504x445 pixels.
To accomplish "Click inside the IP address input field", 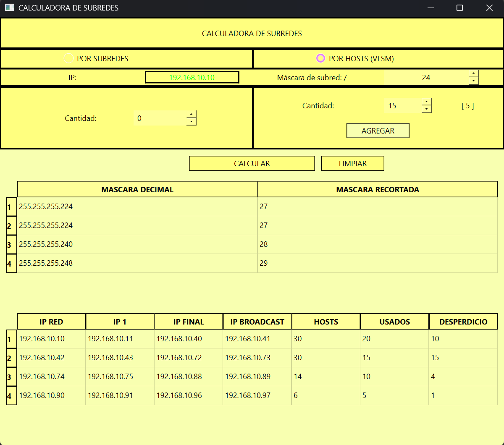I will click(x=192, y=77).
